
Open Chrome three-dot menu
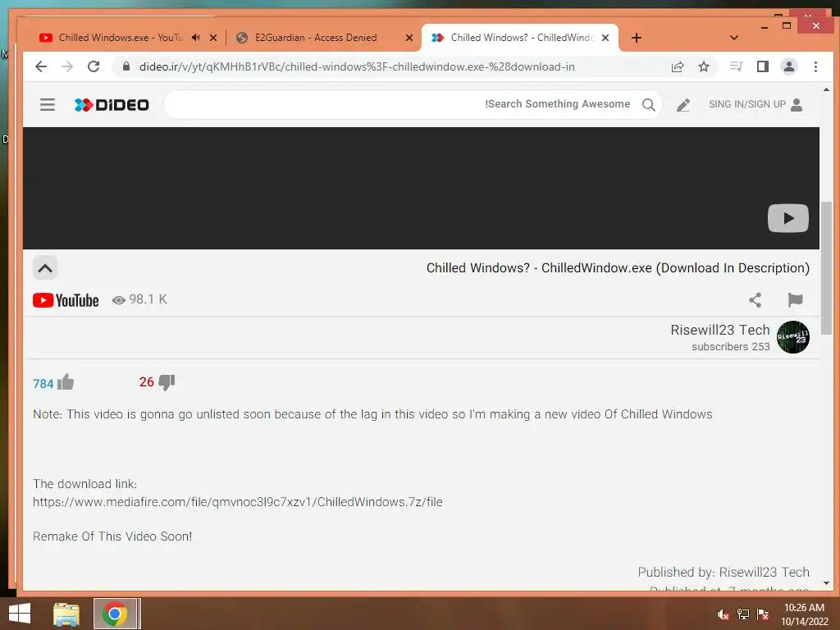coord(815,66)
